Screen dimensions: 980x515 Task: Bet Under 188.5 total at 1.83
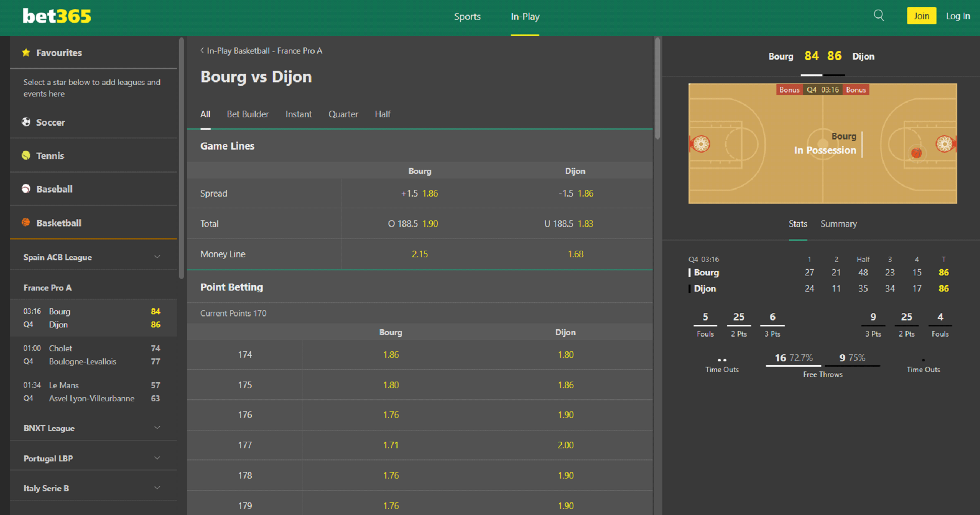[575, 223]
